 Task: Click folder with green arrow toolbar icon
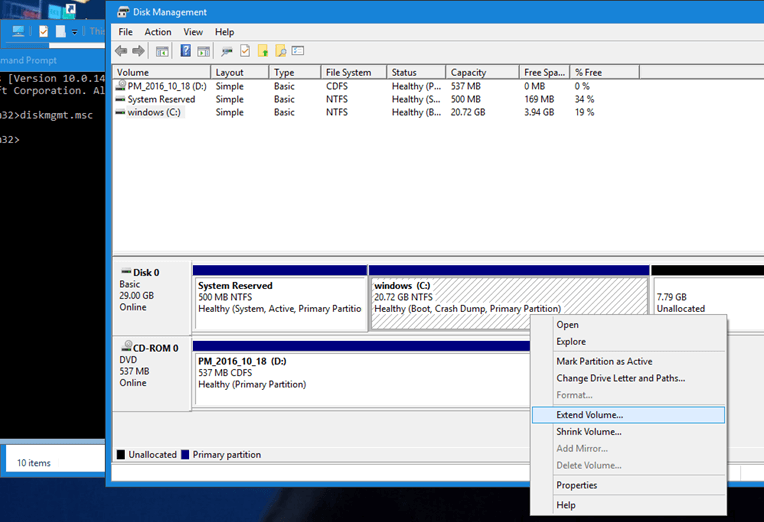pyautogui.click(x=263, y=51)
